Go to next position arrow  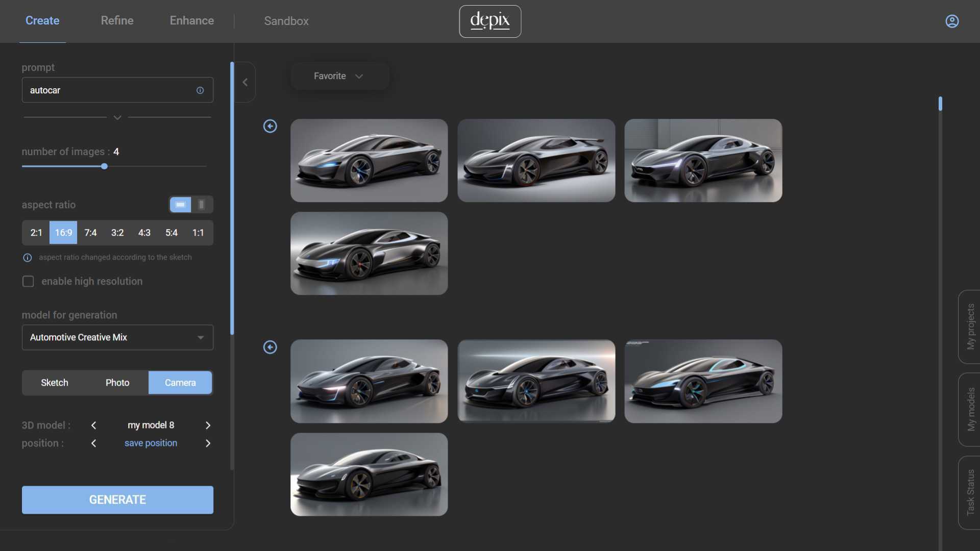point(208,443)
